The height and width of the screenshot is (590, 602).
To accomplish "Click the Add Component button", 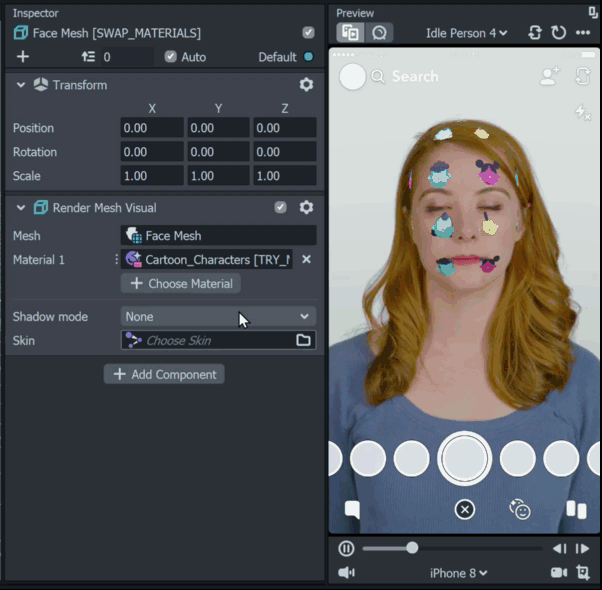I will (164, 374).
